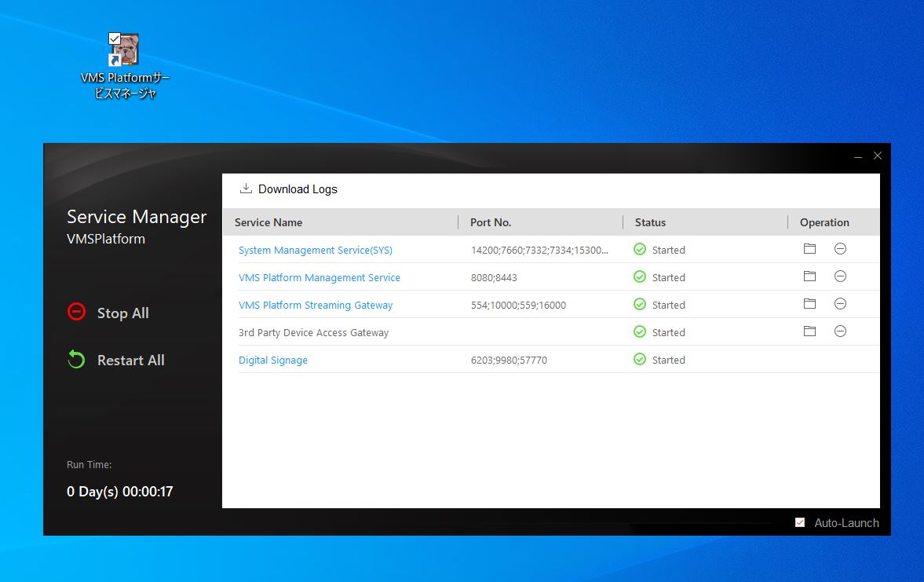Click port value 14200;7660;7332;7334;15300...
The image size is (924, 582).
coord(539,250)
